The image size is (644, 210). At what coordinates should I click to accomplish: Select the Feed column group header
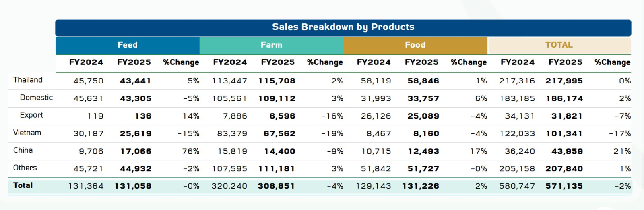point(128,45)
